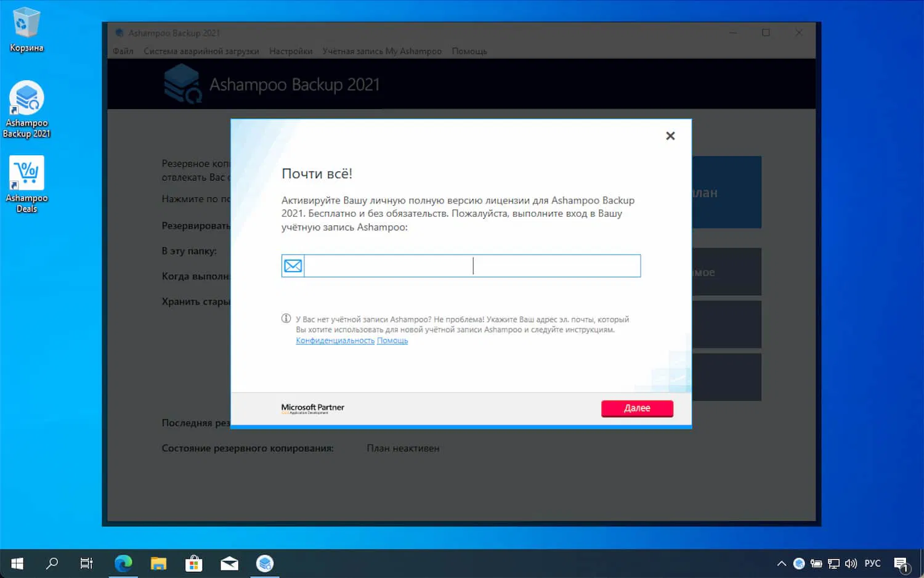The image size is (924, 578).
Task: Open File Explorer from the taskbar
Action: pos(158,563)
